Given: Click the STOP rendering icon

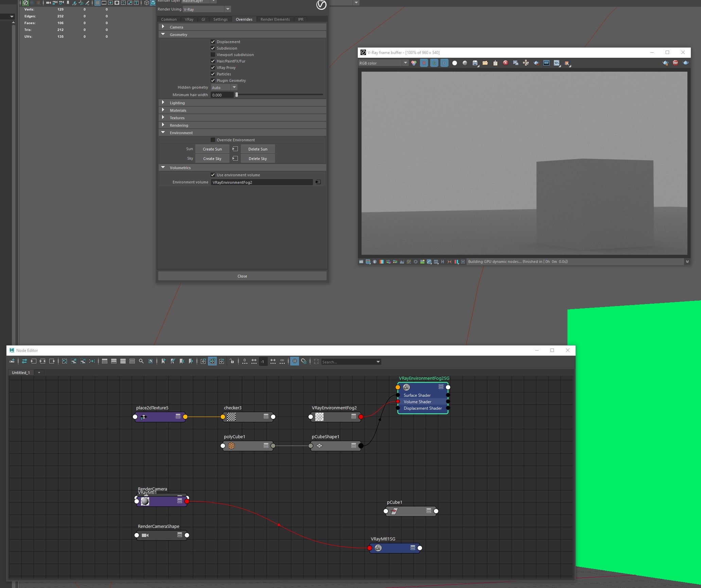Looking at the screenshot, I should click(676, 63).
